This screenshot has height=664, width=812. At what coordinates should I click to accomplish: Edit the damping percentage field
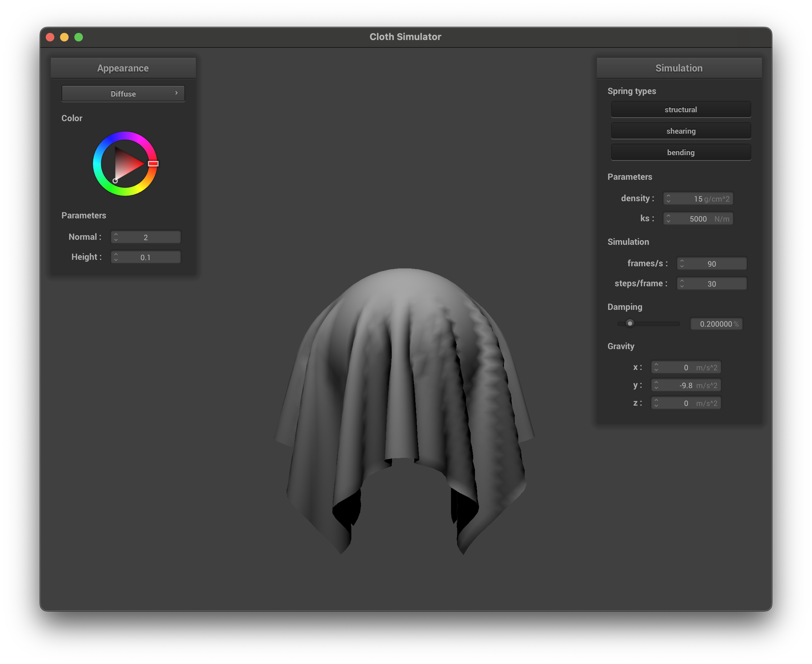[716, 323]
